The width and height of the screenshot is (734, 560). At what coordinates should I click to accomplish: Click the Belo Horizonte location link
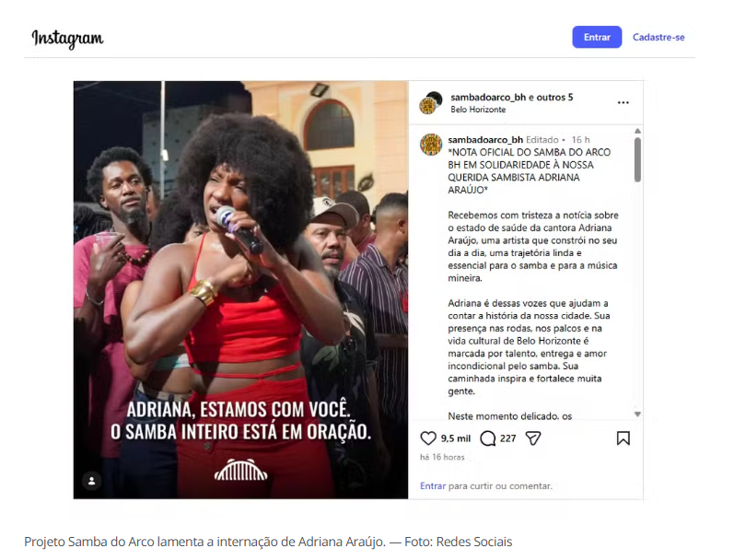(x=478, y=109)
